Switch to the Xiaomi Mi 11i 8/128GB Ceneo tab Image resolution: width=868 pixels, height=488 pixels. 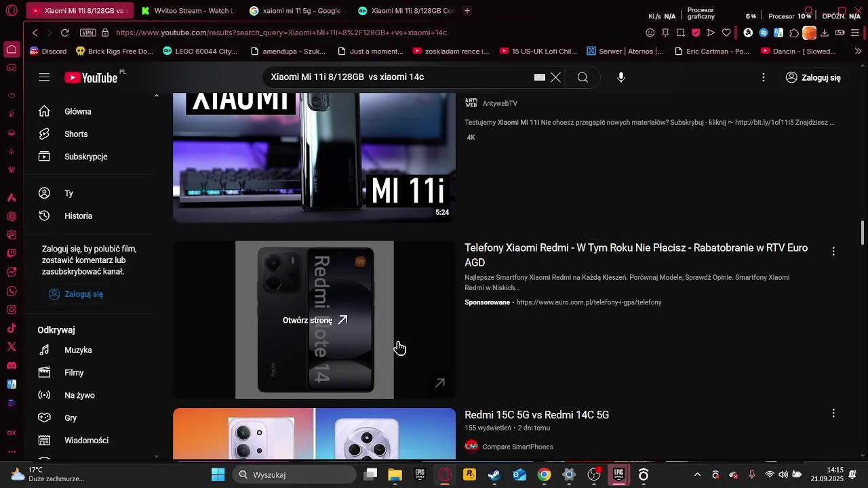404,11
